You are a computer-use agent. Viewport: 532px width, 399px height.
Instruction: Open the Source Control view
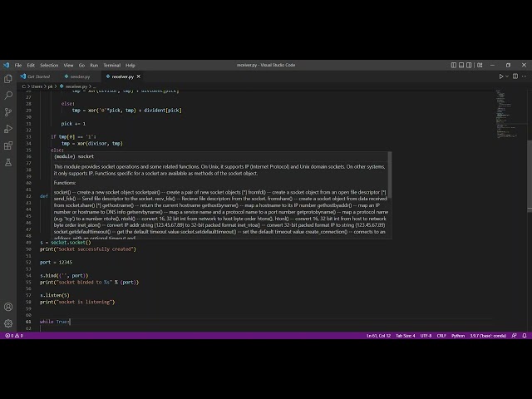pos(8,112)
